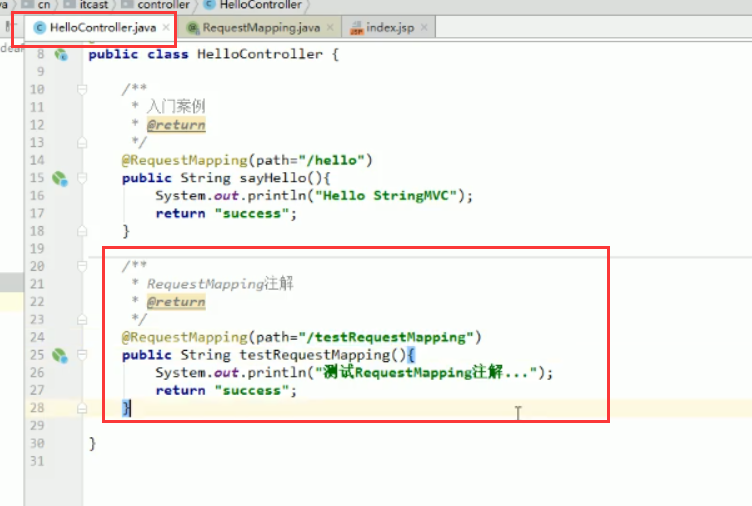Viewport: 752px width, 506px height.
Task: Select the 'controller' breadcrumb folder
Action: click(x=163, y=5)
